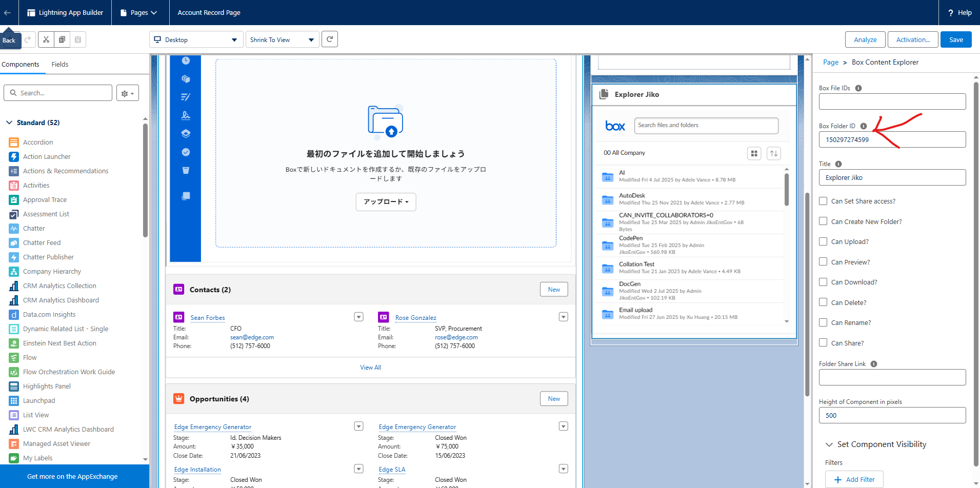
Task: Open the Pages menu
Action: [139, 13]
